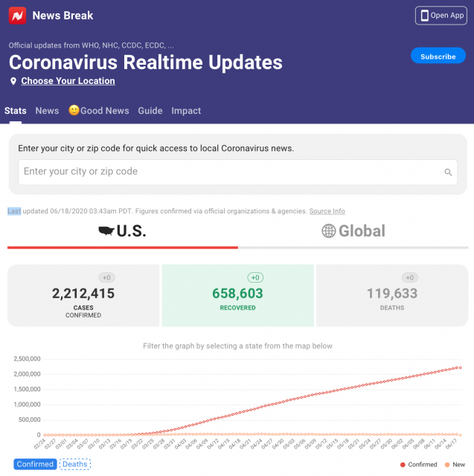Image resolution: width=474 pixels, height=476 pixels.
Task: Click the News Break logo icon
Action: tap(17, 15)
